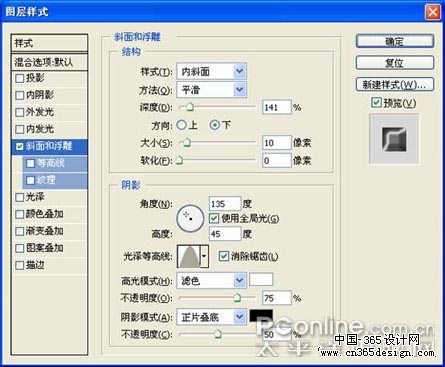Viewport: 445px width, 367px height.
Task: Open 混合选项:默认 blending options
Action: [49, 62]
